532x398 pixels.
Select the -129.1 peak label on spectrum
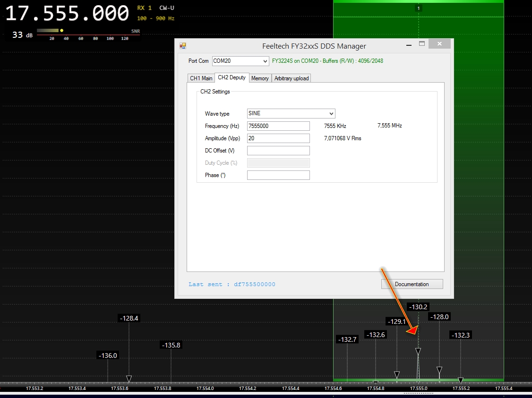tap(396, 322)
